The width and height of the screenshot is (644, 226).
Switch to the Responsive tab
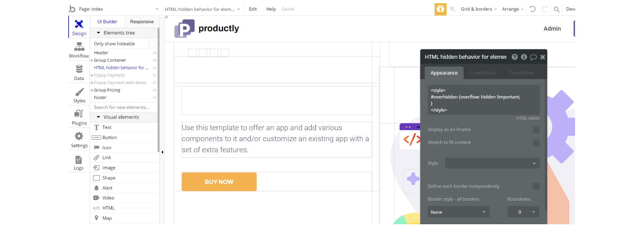tap(142, 21)
